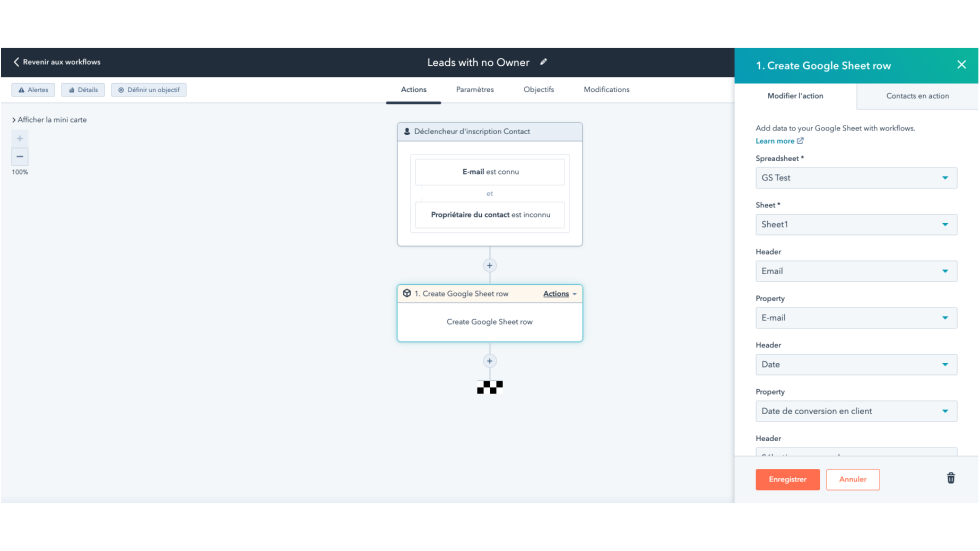Viewport: 980px width, 551px height.
Task: Click the external link icon beside Learn more
Action: [800, 141]
